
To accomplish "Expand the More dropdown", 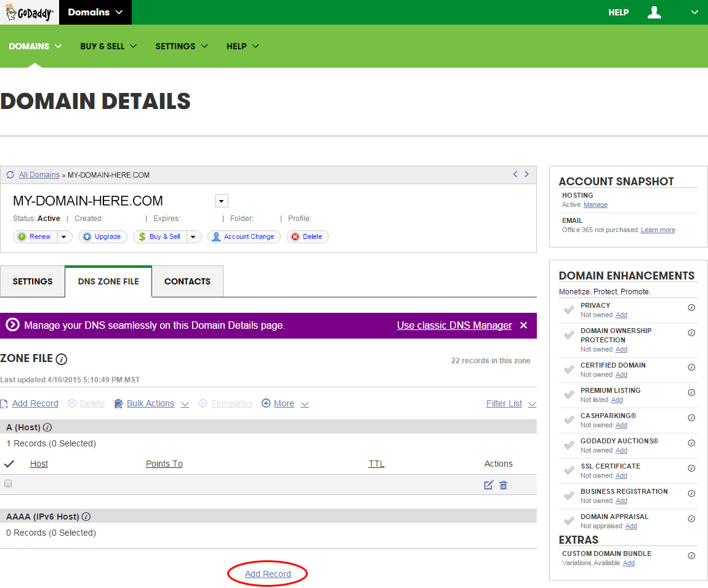I will coord(305,404).
